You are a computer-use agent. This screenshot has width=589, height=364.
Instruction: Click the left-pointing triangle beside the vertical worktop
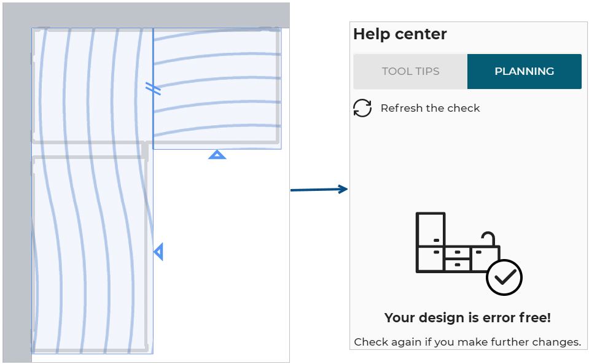tap(159, 252)
